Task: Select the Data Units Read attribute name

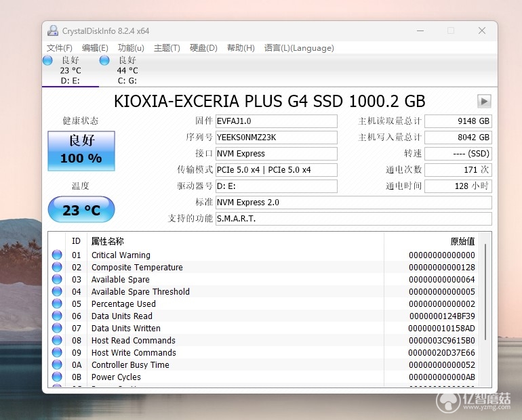Action: (122, 316)
